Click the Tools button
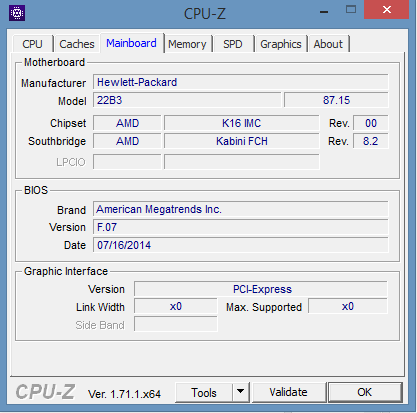 pyautogui.click(x=204, y=393)
